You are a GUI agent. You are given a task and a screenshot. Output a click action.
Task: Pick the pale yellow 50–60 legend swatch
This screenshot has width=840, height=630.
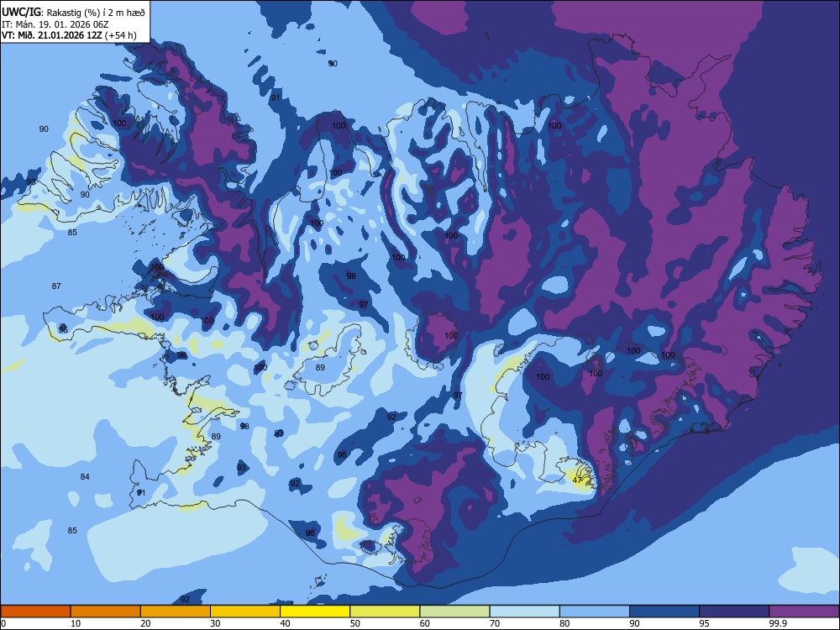[x=385, y=612]
